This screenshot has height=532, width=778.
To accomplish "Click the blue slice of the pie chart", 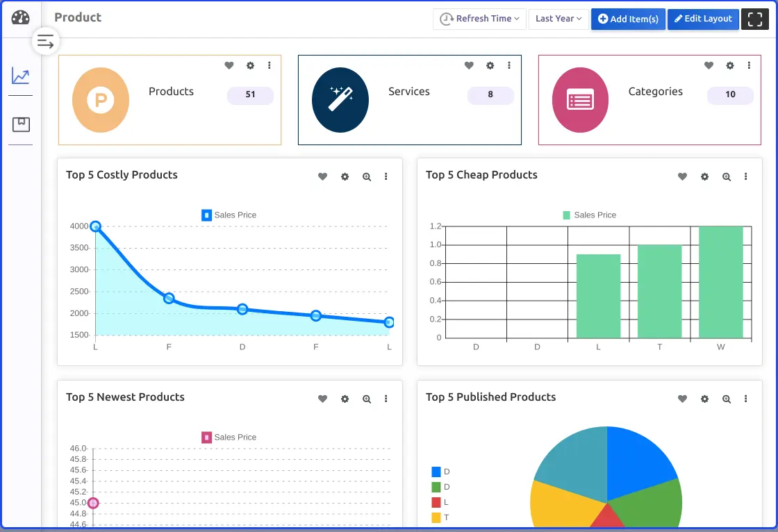I will click(638, 457).
